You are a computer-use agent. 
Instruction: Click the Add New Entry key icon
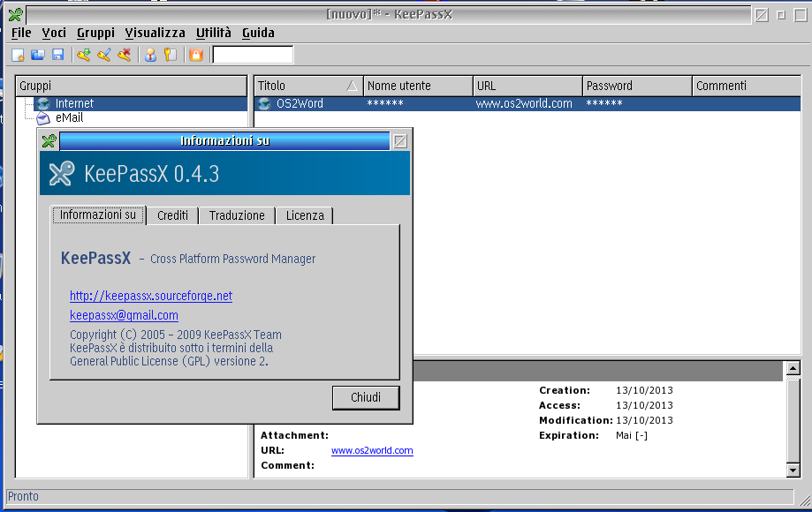tap(84, 56)
